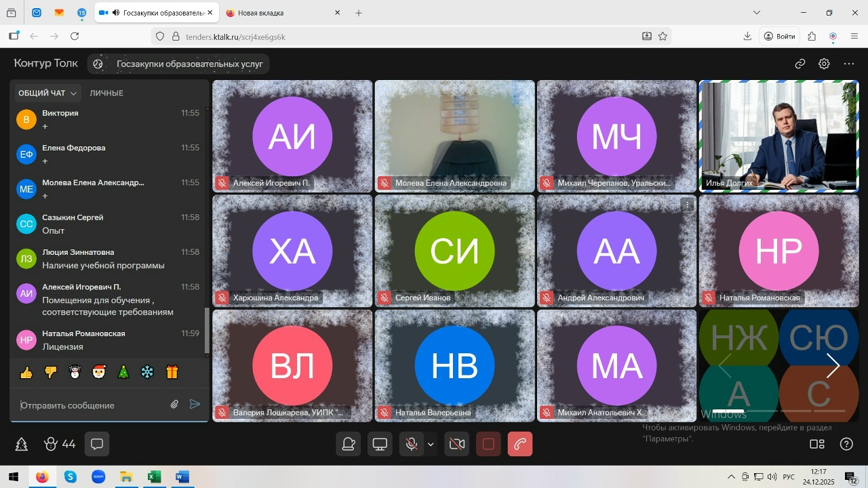Expand the ОБЩИЙ ЧАТ dropdown
This screenshot has width=868, height=488.
(47, 93)
